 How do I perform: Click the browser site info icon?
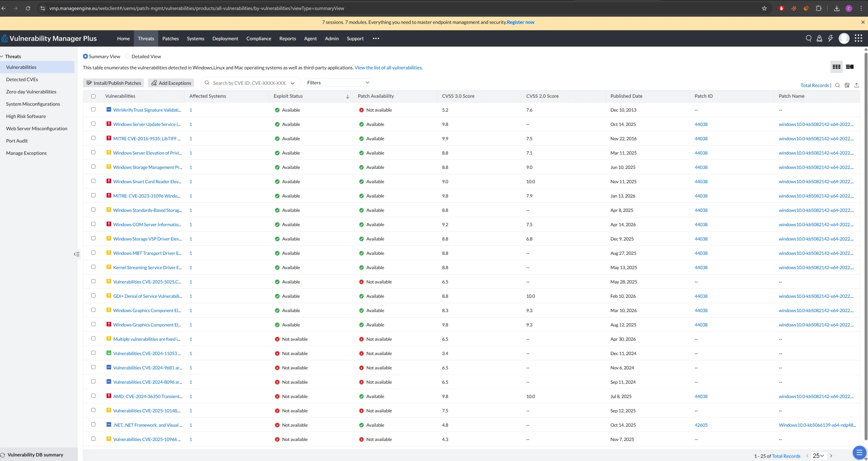[x=42, y=8]
